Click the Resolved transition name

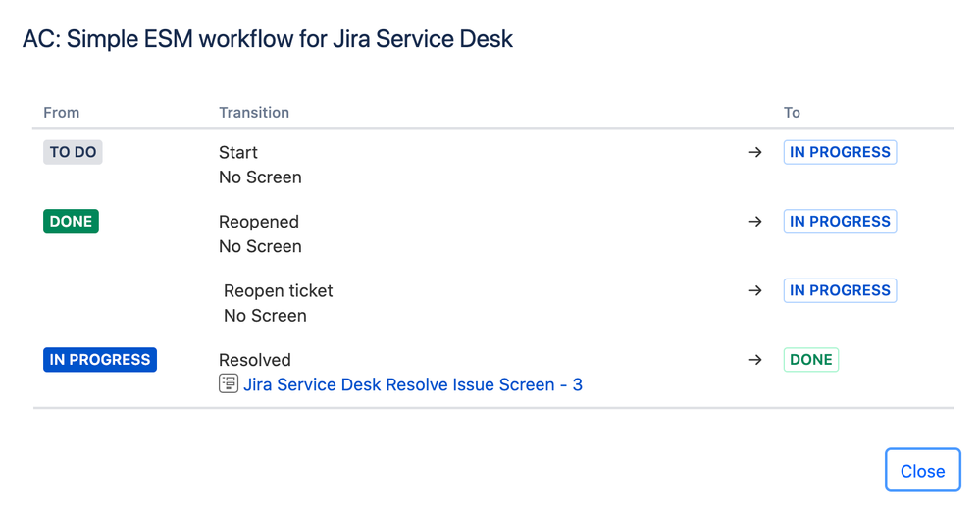(255, 360)
